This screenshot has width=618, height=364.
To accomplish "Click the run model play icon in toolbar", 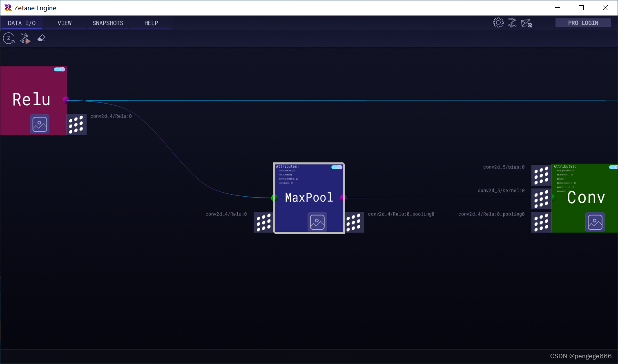I will pos(25,39).
